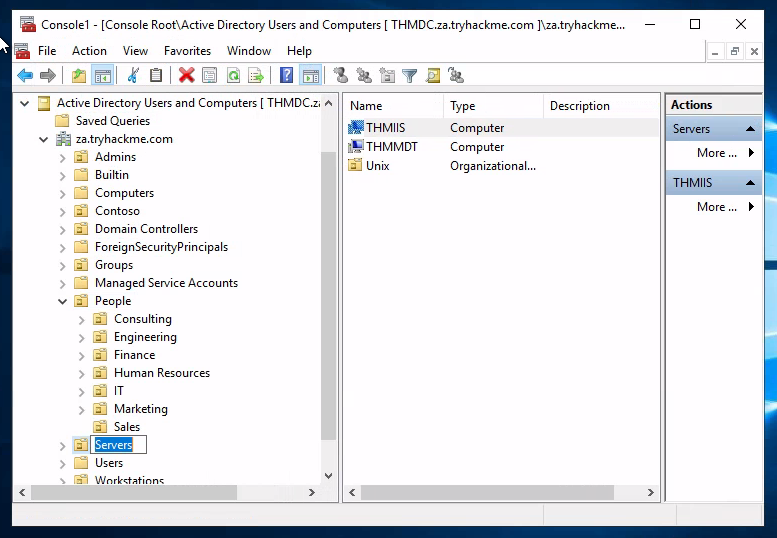The image size is (777, 538).
Task: Toggle the Show/Hide Action Pane icon
Action: 311,76
